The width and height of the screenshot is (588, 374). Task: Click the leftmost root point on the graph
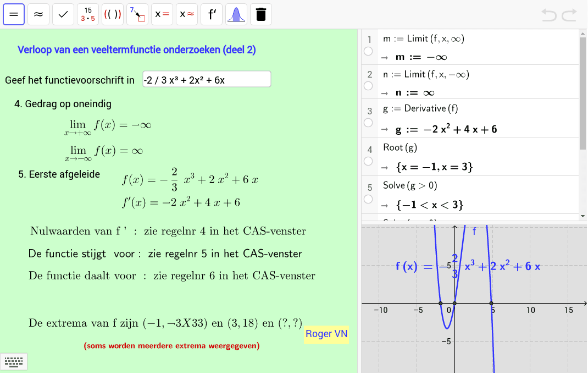click(x=441, y=303)
